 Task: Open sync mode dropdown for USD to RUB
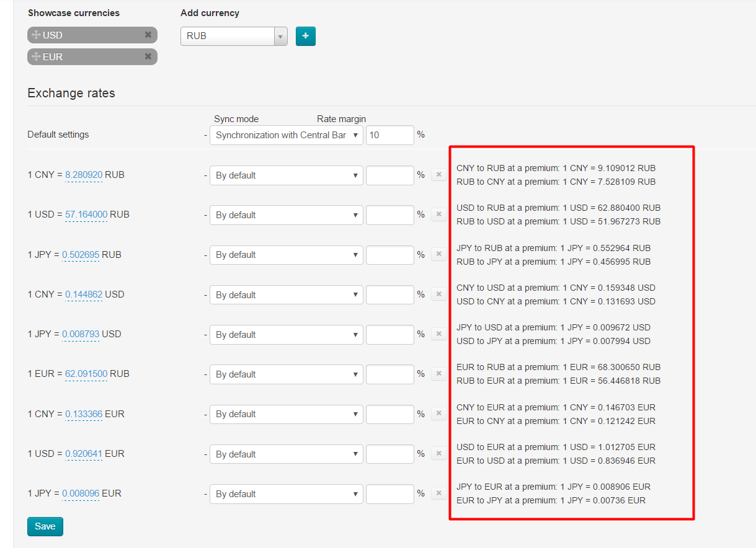287,215
